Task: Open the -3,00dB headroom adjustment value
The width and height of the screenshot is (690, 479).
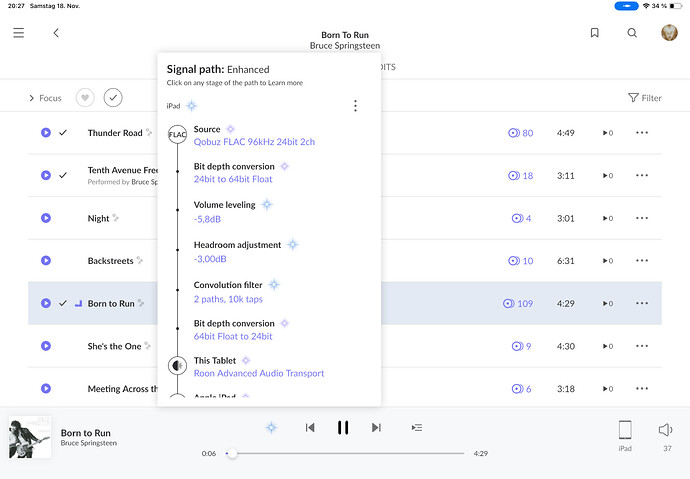Action: pyautogui.click(x=210, y=259)
